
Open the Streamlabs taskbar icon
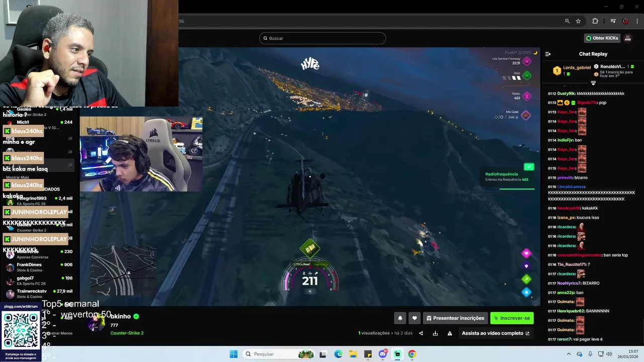(x=397, y=354)
